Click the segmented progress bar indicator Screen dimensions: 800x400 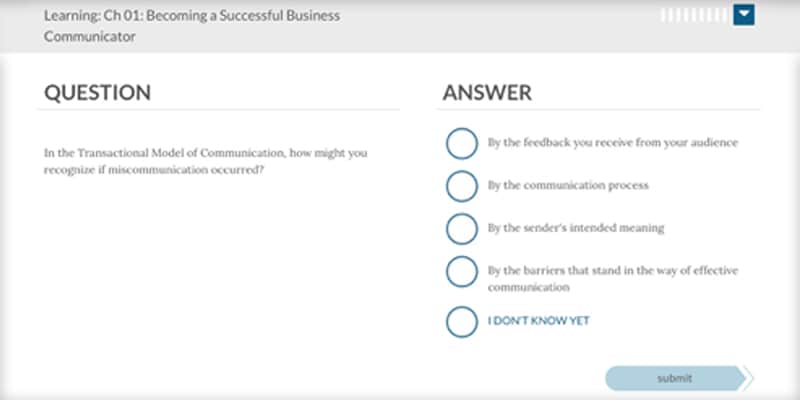point(694,15)
